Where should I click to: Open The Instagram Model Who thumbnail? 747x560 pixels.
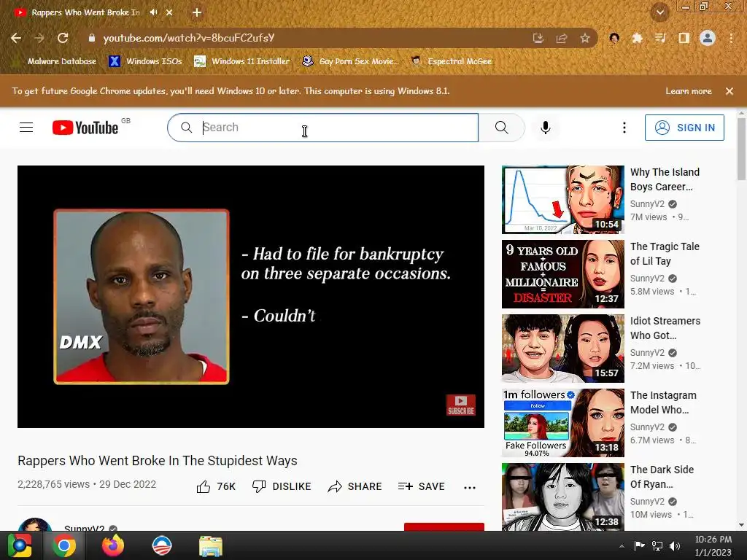[x=562, y=423]
